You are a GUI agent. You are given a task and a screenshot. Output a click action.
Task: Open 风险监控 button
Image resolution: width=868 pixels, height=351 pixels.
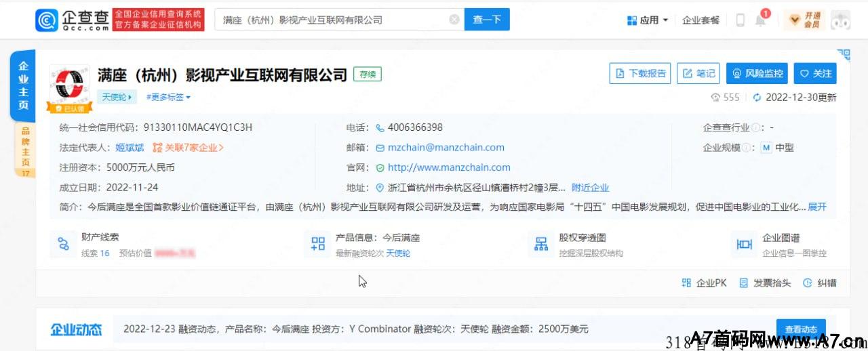[x=757, y=73]
